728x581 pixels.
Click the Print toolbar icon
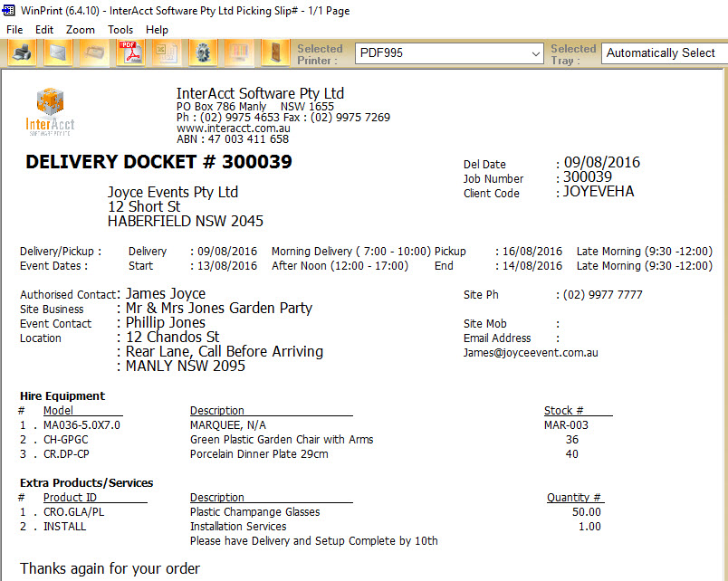(x=22, y=52)
